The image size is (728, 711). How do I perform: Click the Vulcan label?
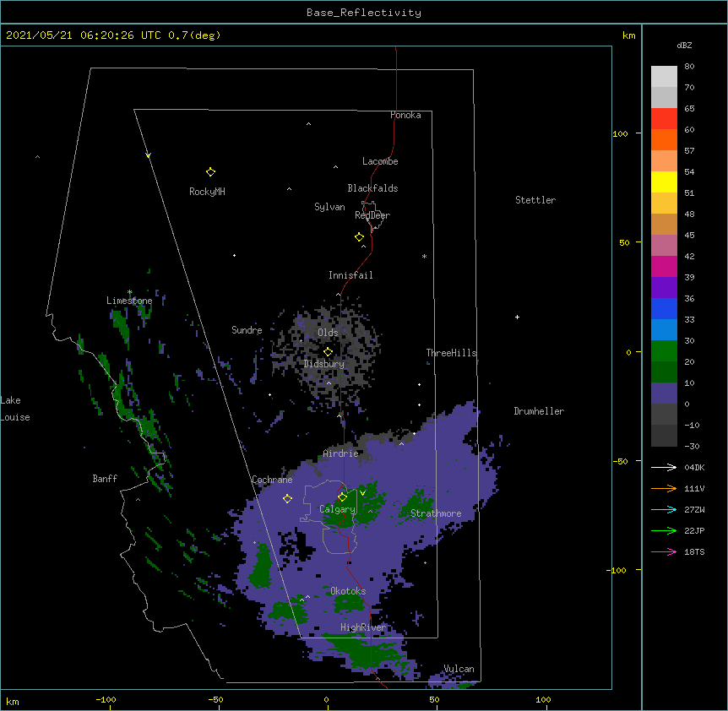tap(459, 669)
